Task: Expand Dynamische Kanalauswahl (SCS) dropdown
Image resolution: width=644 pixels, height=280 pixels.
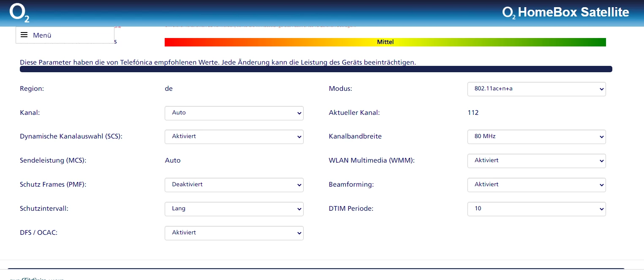Action: [x=234, y=137]
